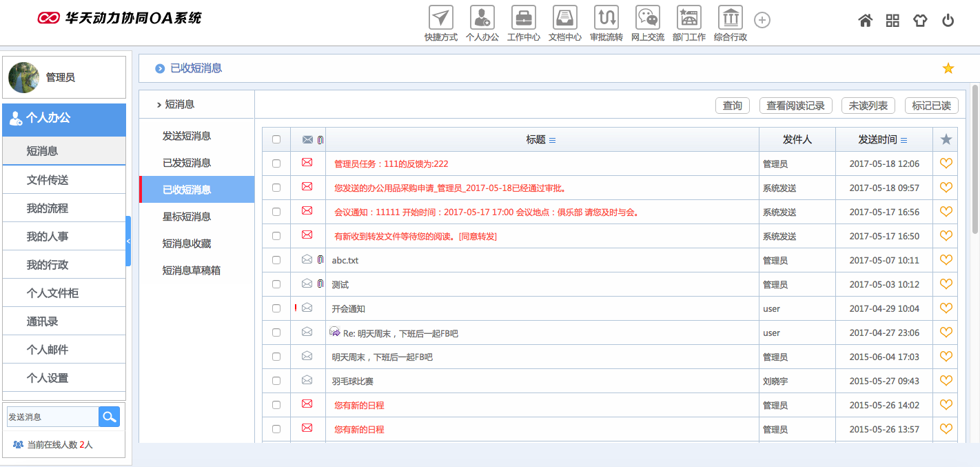Collapse the left sidebar panel

(x=130, y=241)
